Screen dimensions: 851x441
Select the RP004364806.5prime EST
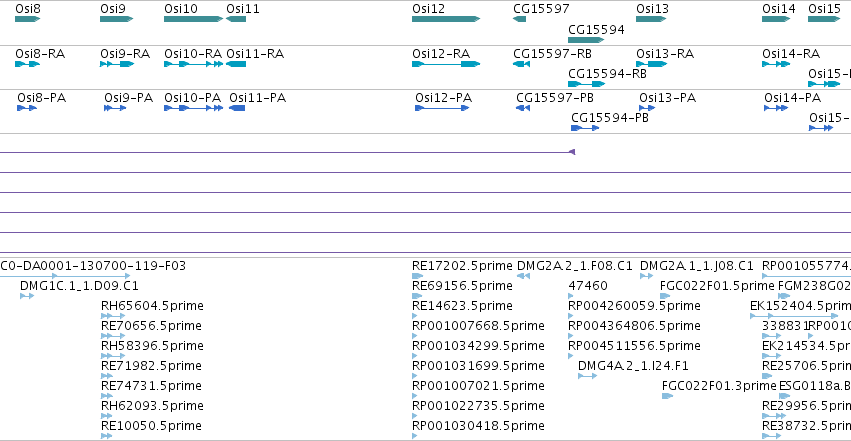pyautogui.click(x=570, y=336)
